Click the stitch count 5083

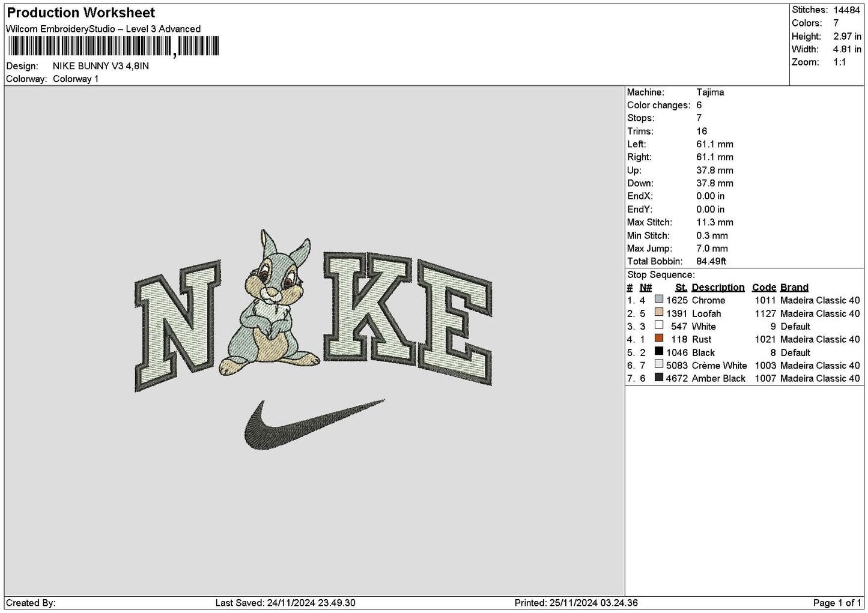coord(677,366)
